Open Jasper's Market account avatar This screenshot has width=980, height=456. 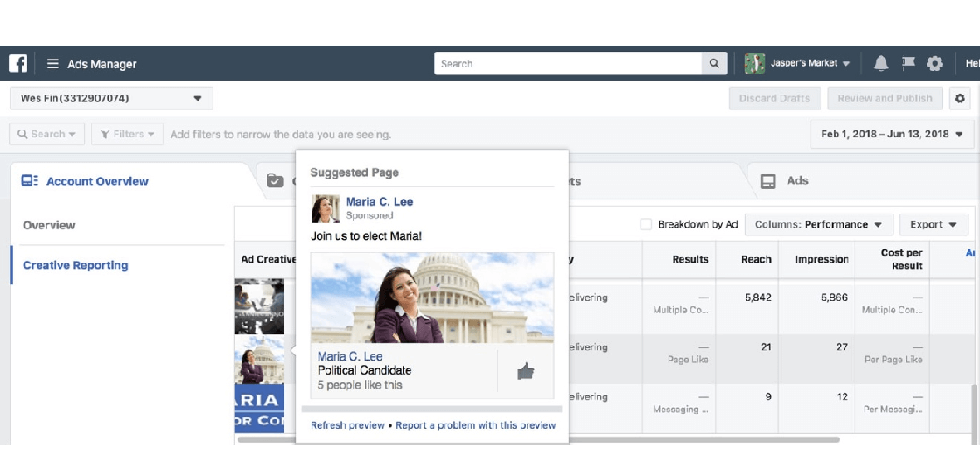point(754,63)
